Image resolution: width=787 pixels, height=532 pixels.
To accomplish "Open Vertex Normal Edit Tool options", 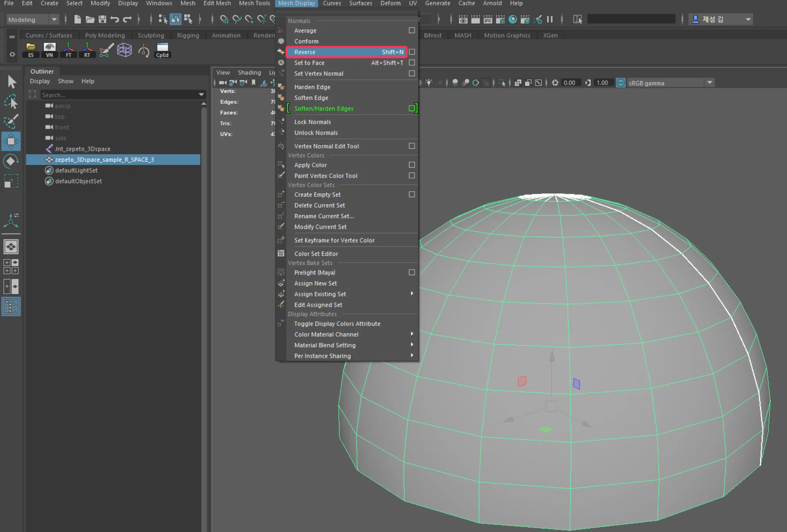I will click(x=411, y=146).
